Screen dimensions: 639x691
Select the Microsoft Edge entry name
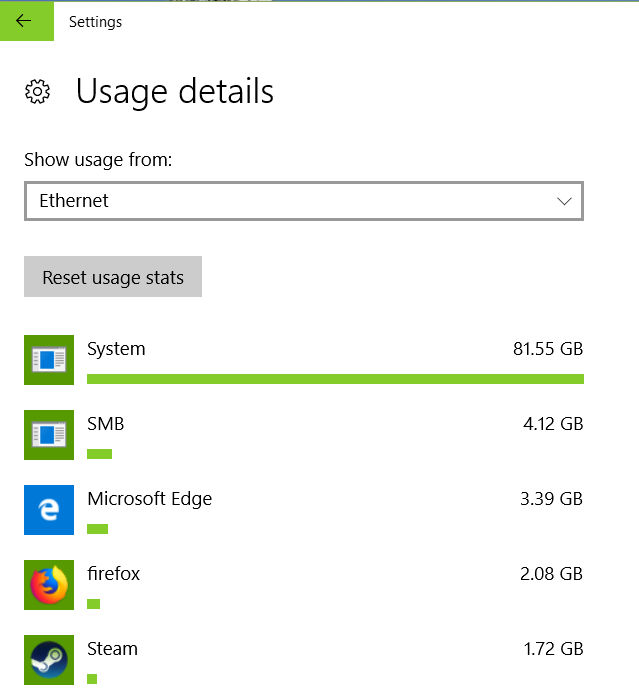click(x=149, y=499)
